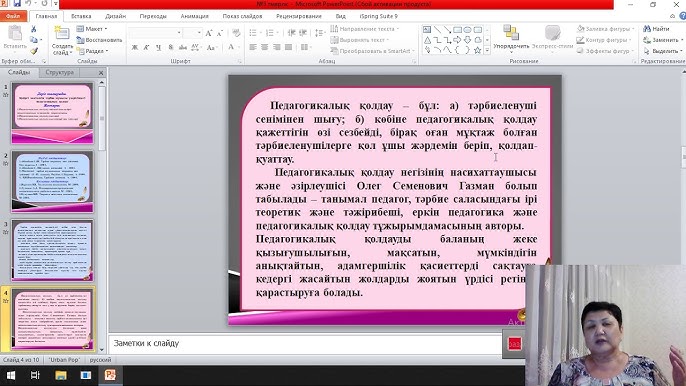Expand the font size combo box
The height and width of the screenshot is (386, 686).
[199, 33]
